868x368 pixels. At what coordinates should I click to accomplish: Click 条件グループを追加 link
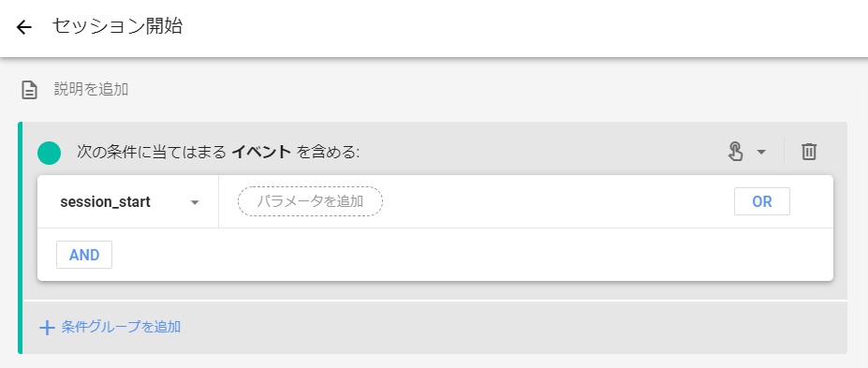[121, 327]
